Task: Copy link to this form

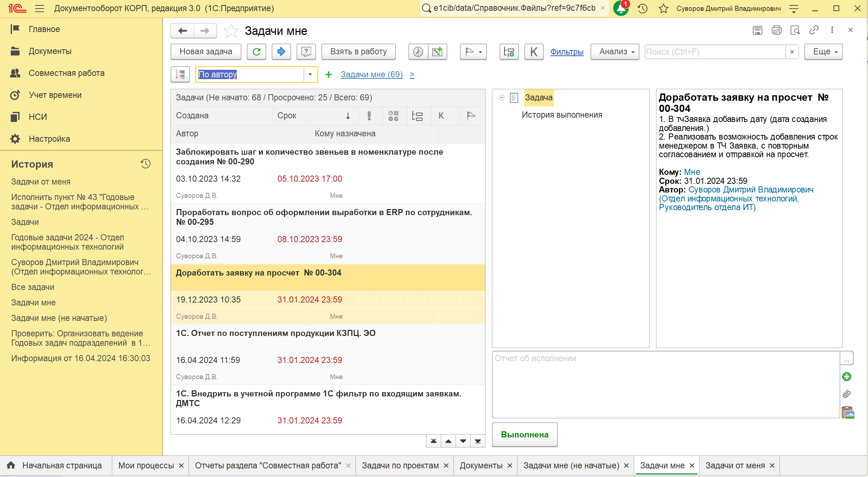Action: pos(814,30)
